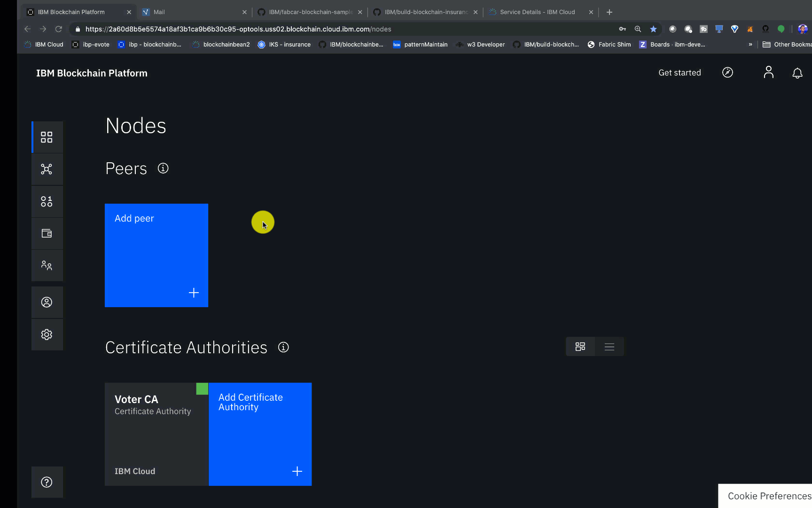Expand hidden bookmarks chevron
The height and width of the screenshot is (508, 812).
click(750, 45)
